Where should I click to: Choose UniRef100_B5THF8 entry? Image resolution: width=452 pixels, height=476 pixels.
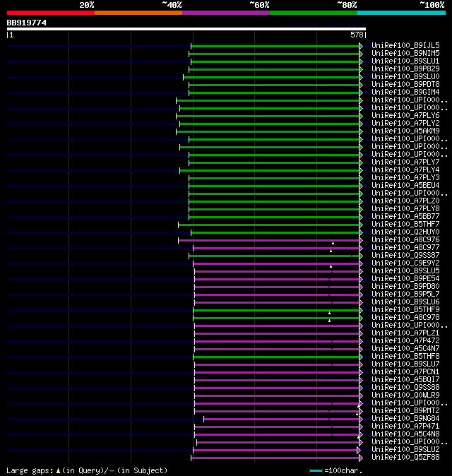[405, 357]
